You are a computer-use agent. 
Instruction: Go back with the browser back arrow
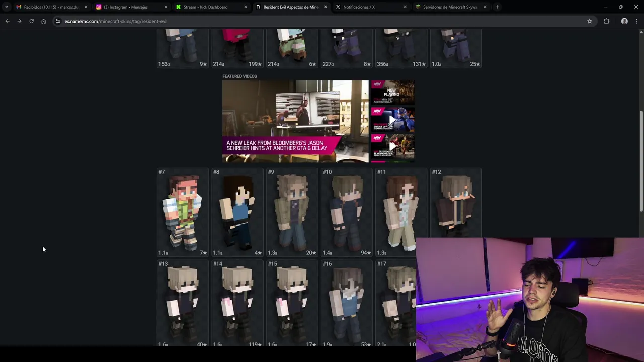7,21
